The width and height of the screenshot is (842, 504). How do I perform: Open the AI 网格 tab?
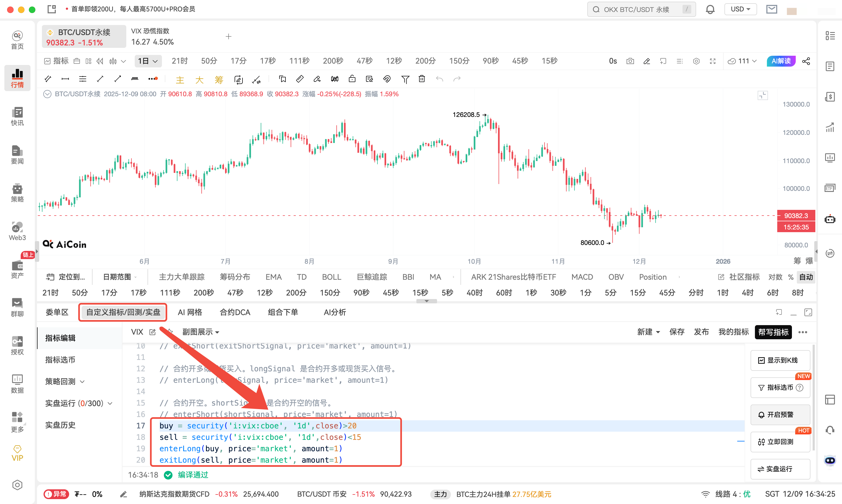pos(190,312)
